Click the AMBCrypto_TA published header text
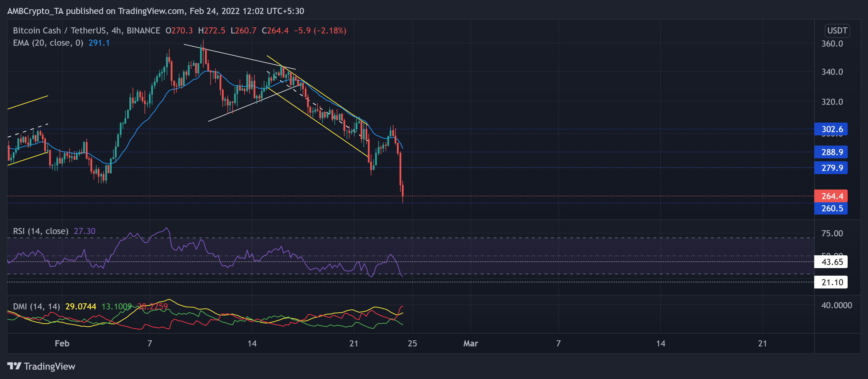The width and height of the screenshot is (868, 379). (156, 11)
